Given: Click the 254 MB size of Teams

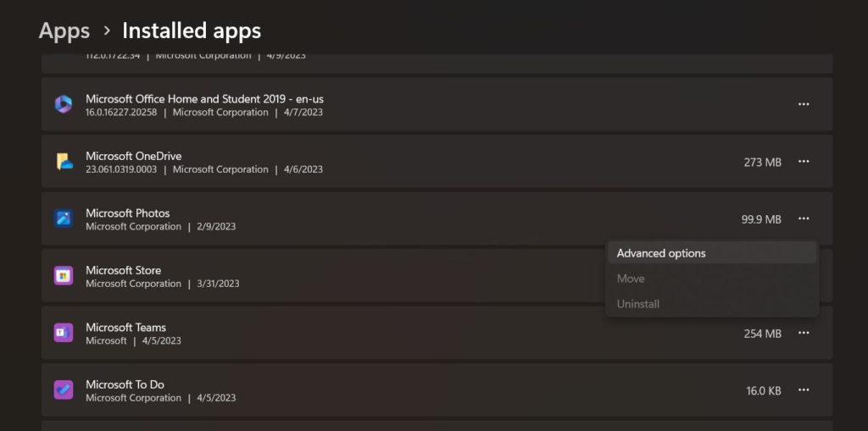Looking at the screenshot, I should 762,334.
